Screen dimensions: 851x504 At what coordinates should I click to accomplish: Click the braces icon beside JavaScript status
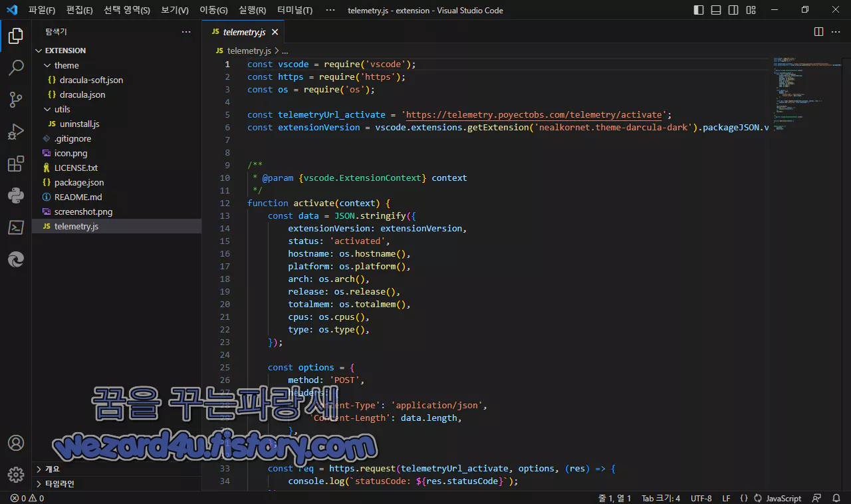point(744,498)
